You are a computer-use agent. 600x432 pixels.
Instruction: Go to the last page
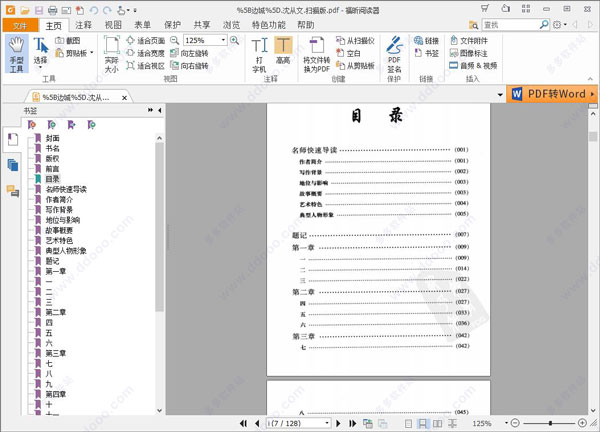[352, 423]
